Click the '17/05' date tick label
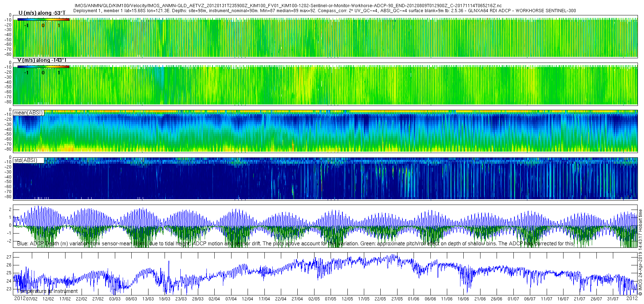 pos(364,299)
